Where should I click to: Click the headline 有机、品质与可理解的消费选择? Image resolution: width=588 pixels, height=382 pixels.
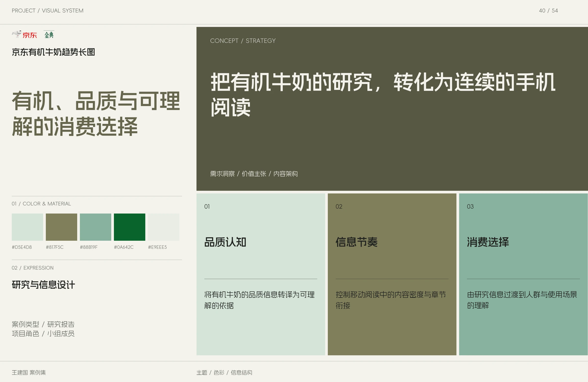(96, 113)
